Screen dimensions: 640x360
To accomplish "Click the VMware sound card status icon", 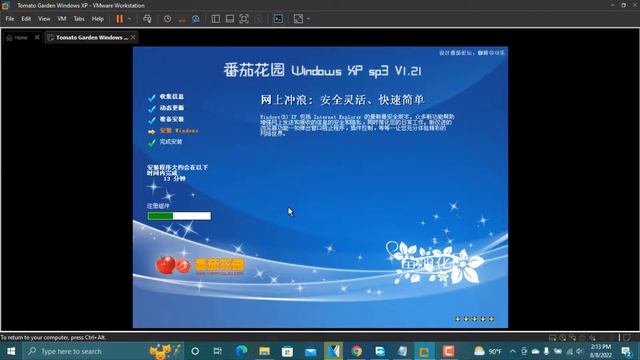I will coord(592,338).
